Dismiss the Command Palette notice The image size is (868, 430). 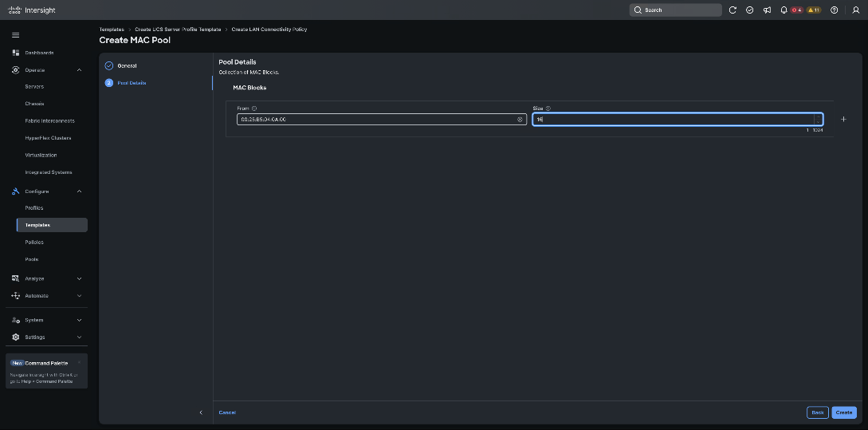tap(79, 362)
